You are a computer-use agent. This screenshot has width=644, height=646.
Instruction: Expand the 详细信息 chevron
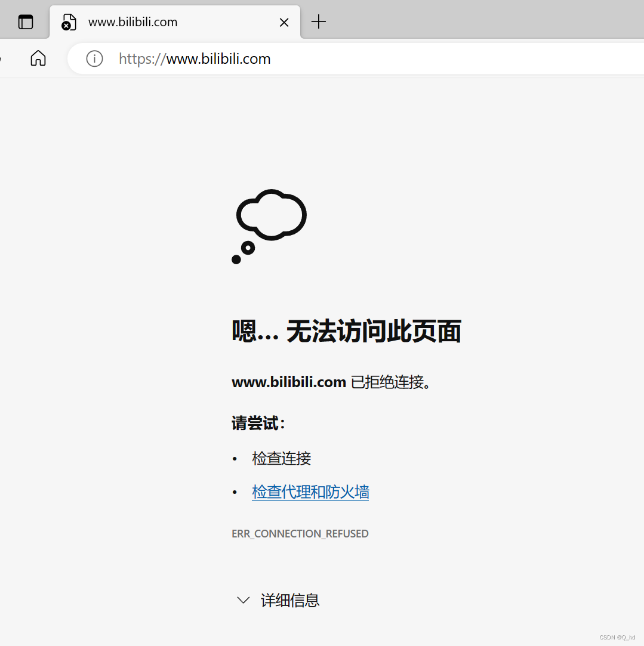(244, 600)
